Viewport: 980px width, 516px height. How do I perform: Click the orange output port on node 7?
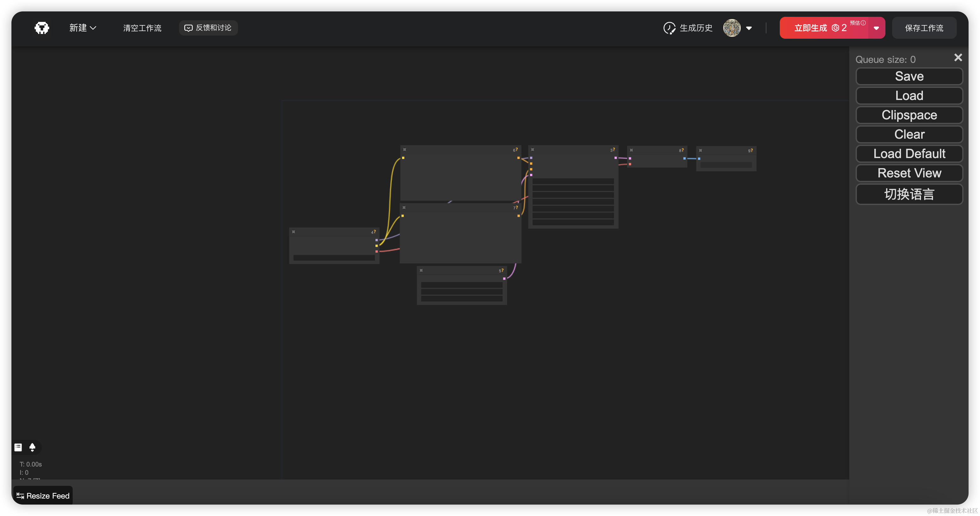click(x=518, y=216)
